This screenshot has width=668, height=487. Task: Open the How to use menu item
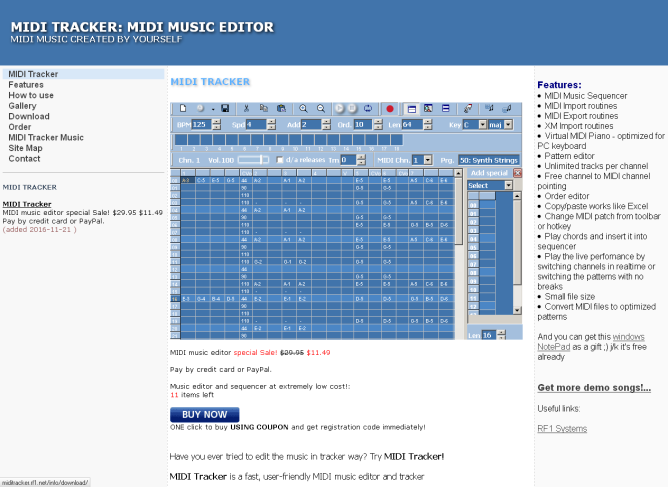click(x=31, y=95)
